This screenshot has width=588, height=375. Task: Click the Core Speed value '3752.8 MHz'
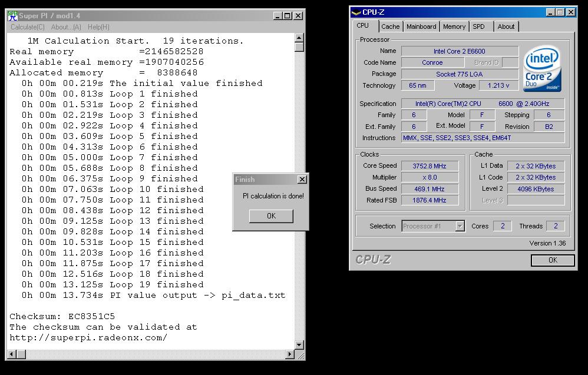tap(430, 166)
